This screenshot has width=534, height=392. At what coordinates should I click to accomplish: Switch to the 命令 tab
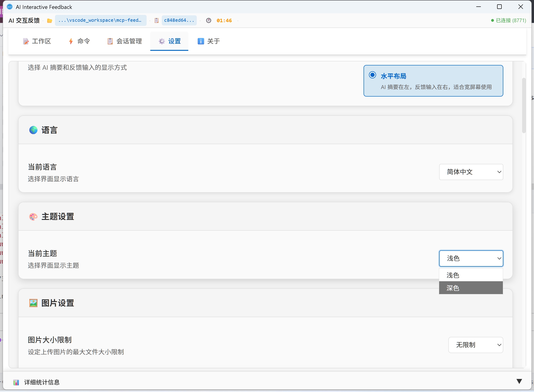pyautogui.click(x=79, y=41)
